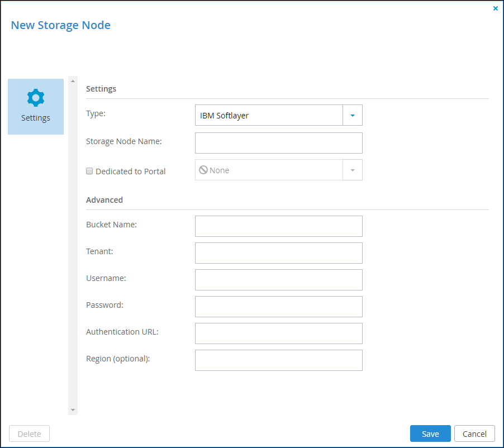
Task: Click the "Password:" label
Action: pos(105,305)
